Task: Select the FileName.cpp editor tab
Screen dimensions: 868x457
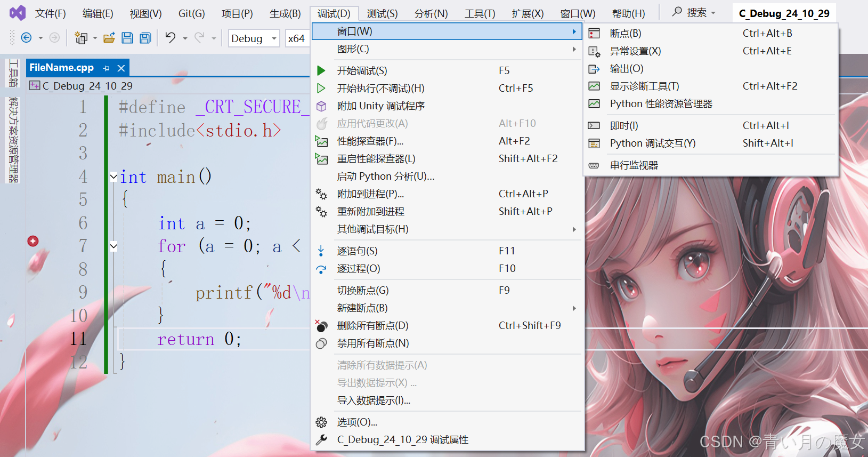Action: pyautogui.click(x=61, y=68)
